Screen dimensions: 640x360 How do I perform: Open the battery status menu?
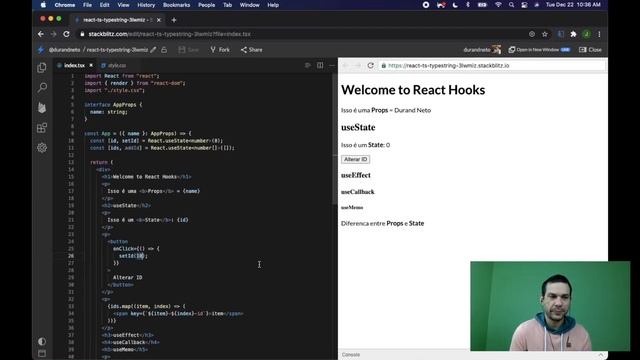click(x=482, y=5)
